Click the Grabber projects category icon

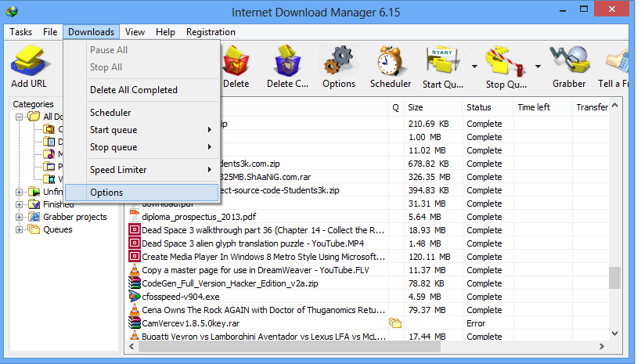tap(34, 217)
